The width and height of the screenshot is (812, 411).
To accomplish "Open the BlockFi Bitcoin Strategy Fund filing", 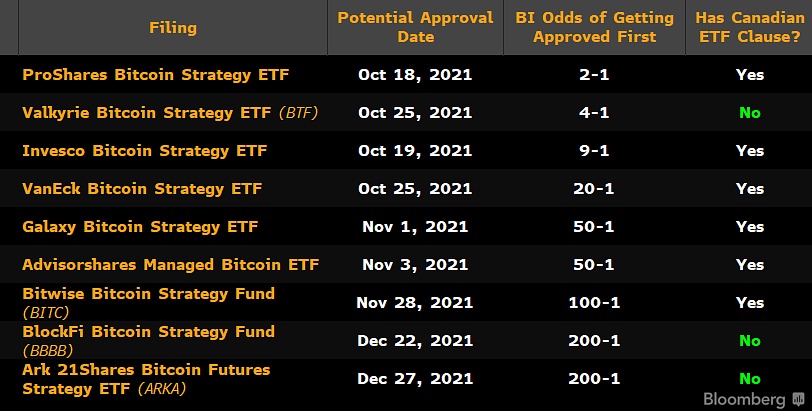I will click(x=148, y=332).
